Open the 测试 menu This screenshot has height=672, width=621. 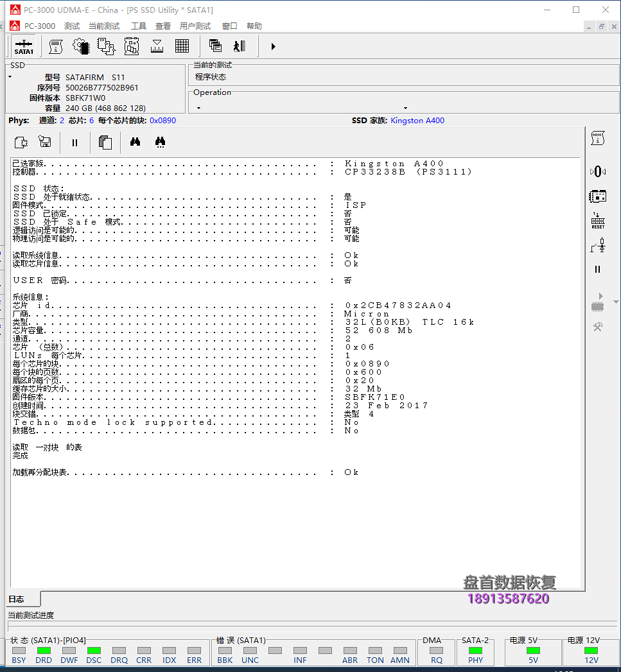pyautogui.click(x=72, y=26)
